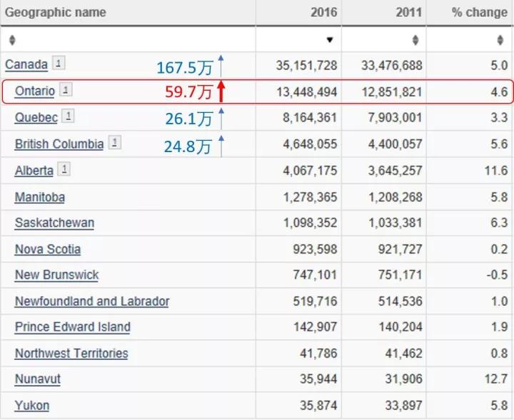
Task: Open the Ontario link
Action: coord(35,91)
